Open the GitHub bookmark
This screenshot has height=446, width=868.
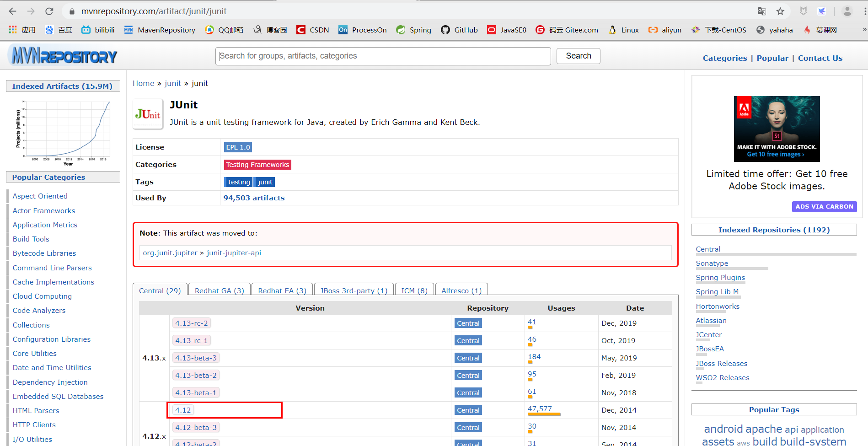[459, 30]
